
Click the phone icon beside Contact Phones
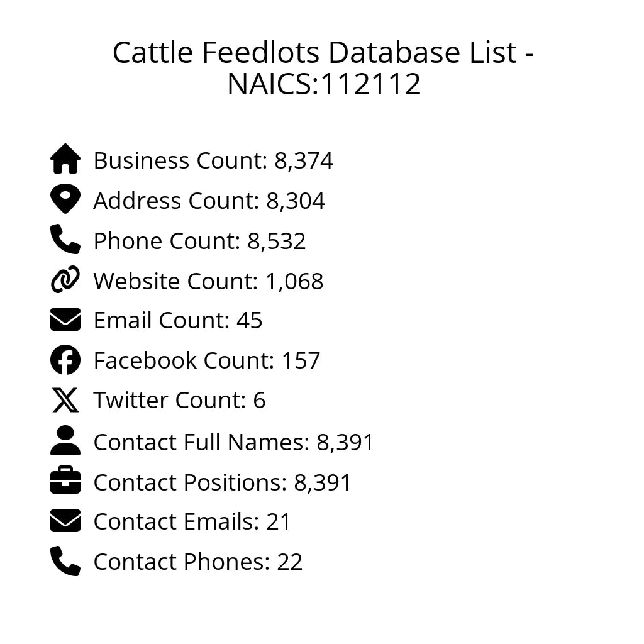(x=65, y=561)
